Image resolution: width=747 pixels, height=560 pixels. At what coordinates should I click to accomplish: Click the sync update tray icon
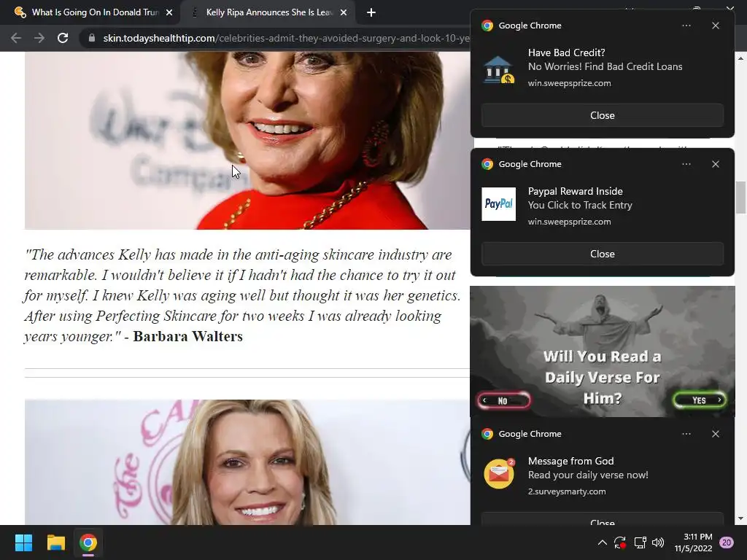[x=620, y=542]
